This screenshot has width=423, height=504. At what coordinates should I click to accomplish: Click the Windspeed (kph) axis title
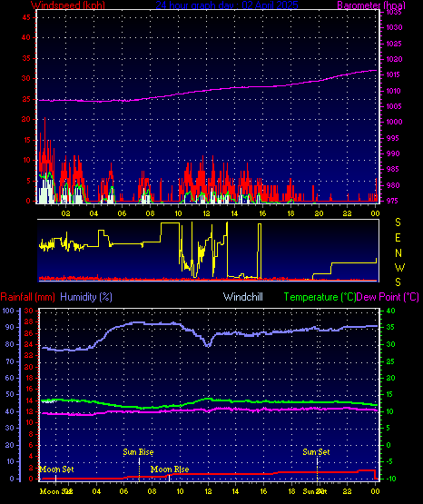click(x=68, y=5)
